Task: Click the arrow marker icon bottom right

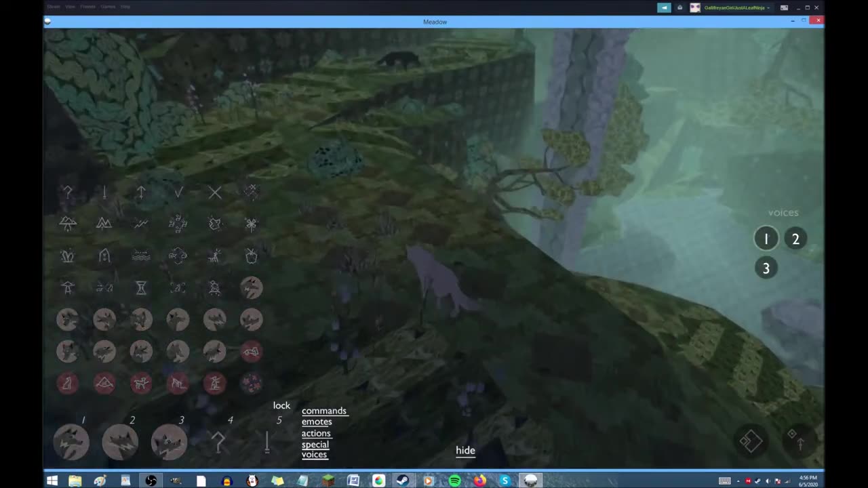Action: click(798, 441)
